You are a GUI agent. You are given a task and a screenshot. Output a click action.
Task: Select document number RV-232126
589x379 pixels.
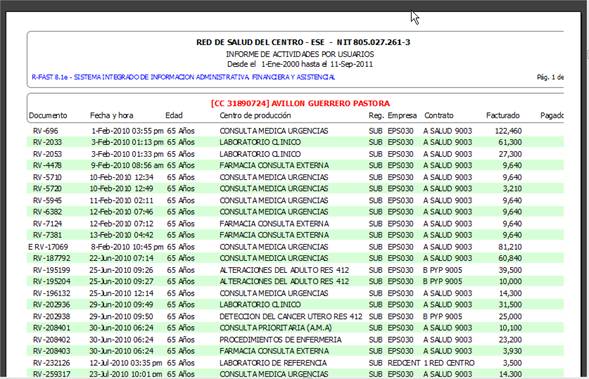pyautogui.click(x=51, y=363)
